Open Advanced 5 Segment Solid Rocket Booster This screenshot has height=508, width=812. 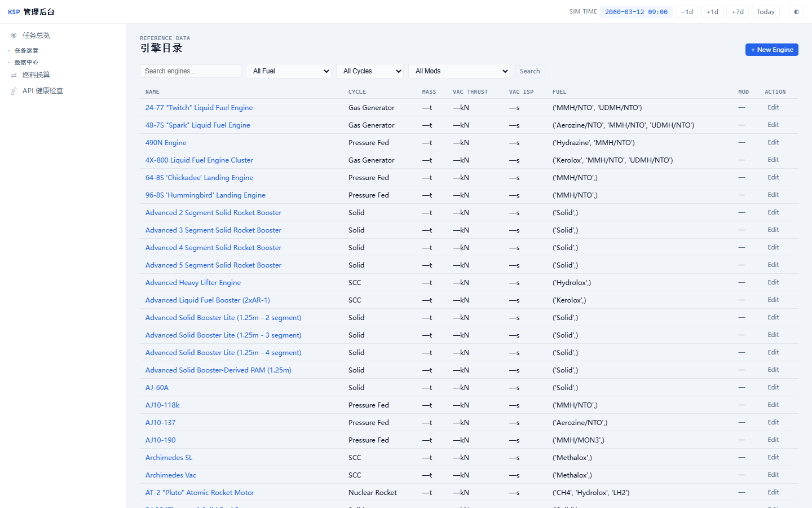coord(213,265)
